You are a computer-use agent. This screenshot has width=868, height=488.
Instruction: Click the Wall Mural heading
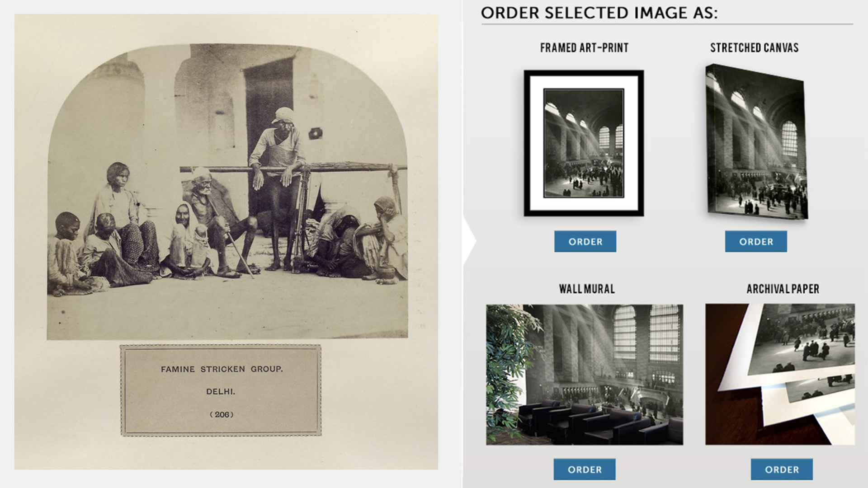[x=587, y=289]
